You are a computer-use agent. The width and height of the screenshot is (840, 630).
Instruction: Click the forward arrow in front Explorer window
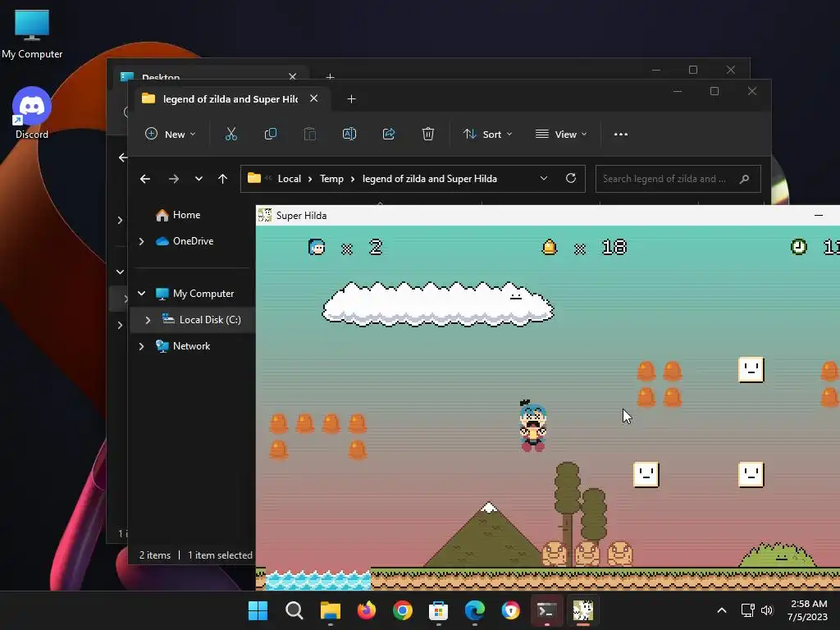tap(174, 179)
